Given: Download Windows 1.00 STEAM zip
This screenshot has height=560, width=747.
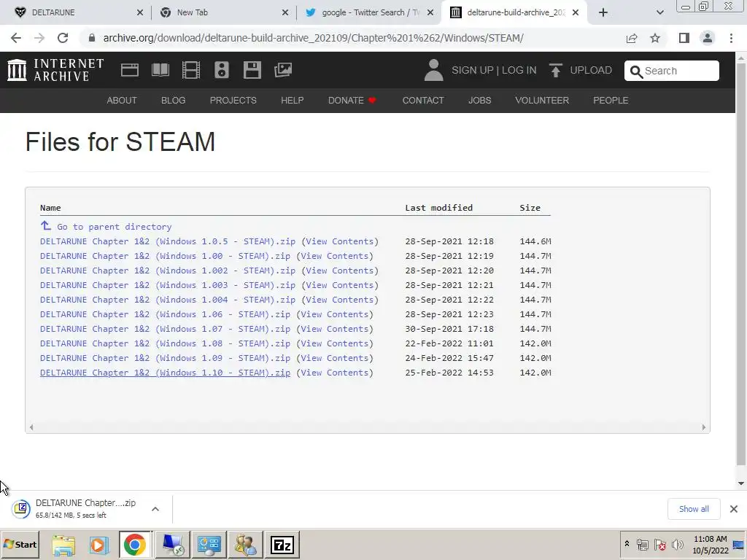Looking at the screenshot, I should coord(165,256).
